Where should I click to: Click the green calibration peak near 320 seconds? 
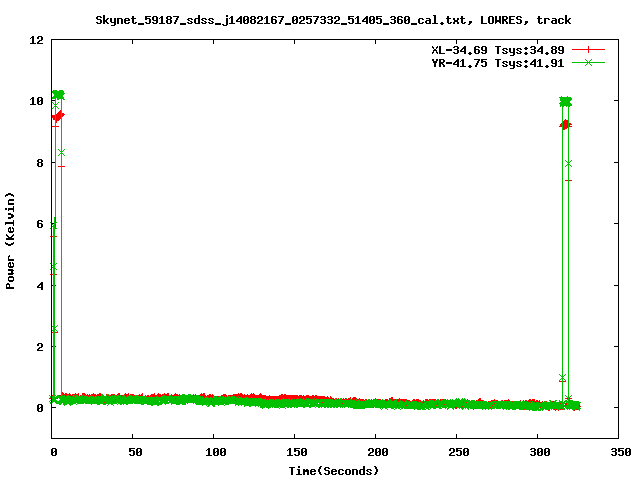pos(565,101)
